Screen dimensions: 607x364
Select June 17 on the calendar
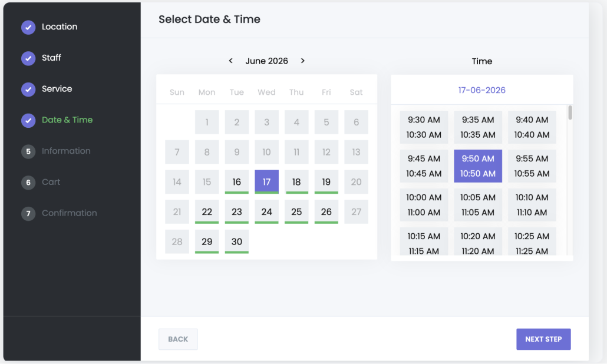click(x=267, y=182)
